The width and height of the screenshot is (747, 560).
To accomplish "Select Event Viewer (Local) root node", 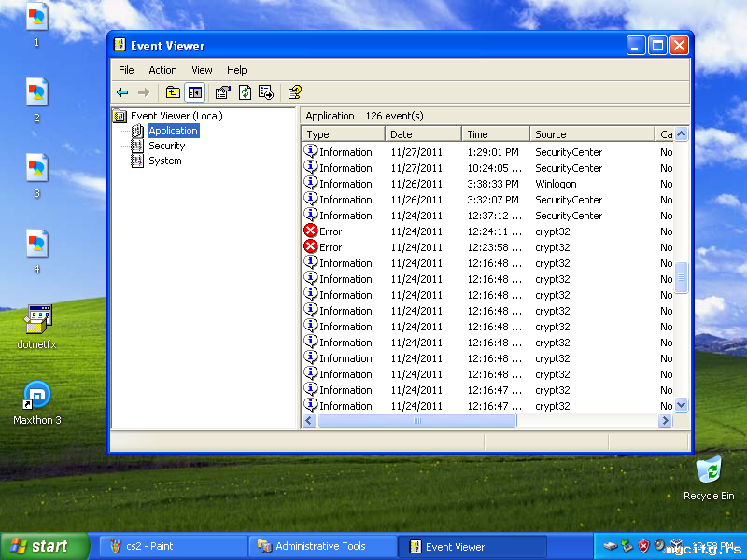I will point(176,116).
